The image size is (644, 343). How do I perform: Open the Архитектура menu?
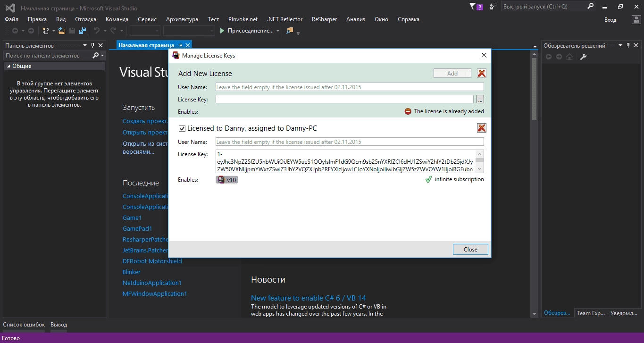[182, 19]
